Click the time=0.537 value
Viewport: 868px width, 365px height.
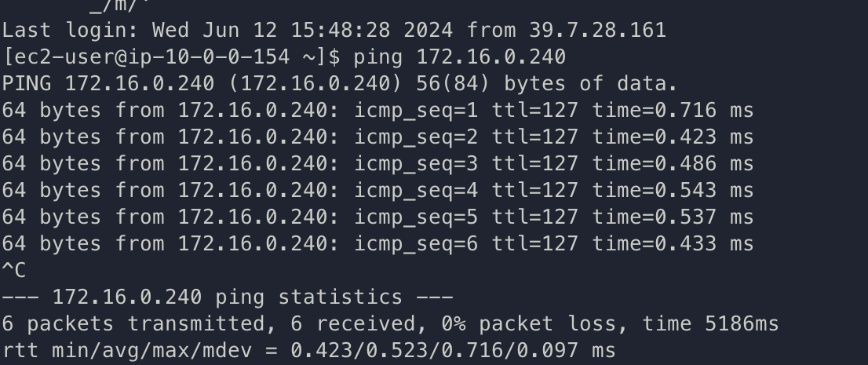655,217
